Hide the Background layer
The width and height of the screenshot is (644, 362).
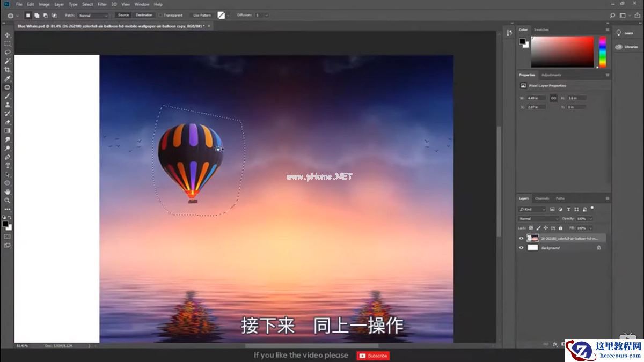521,248
